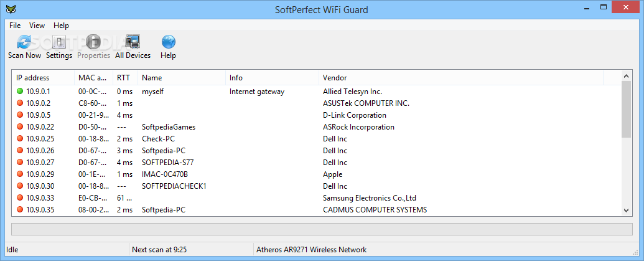Screen dimensions: 644x261
Task: Click the vertical scrollbar thumb
Action: click(x=626, y=109)
